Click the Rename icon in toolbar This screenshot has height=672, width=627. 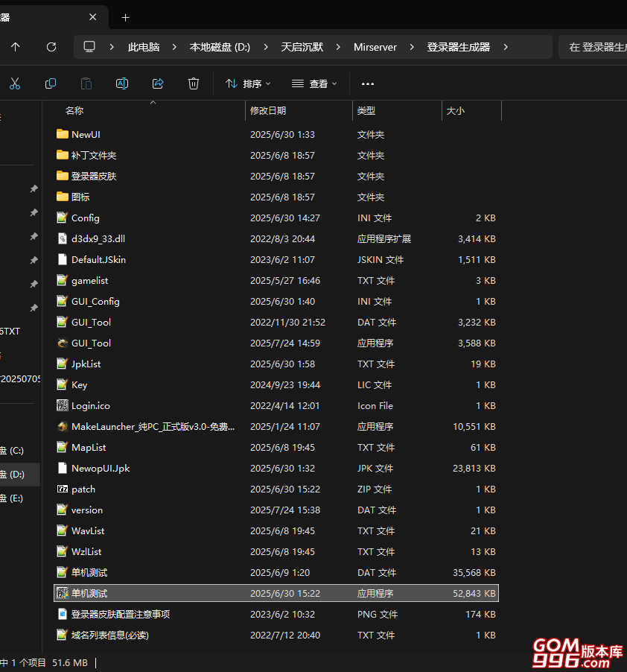click(122, 83)
